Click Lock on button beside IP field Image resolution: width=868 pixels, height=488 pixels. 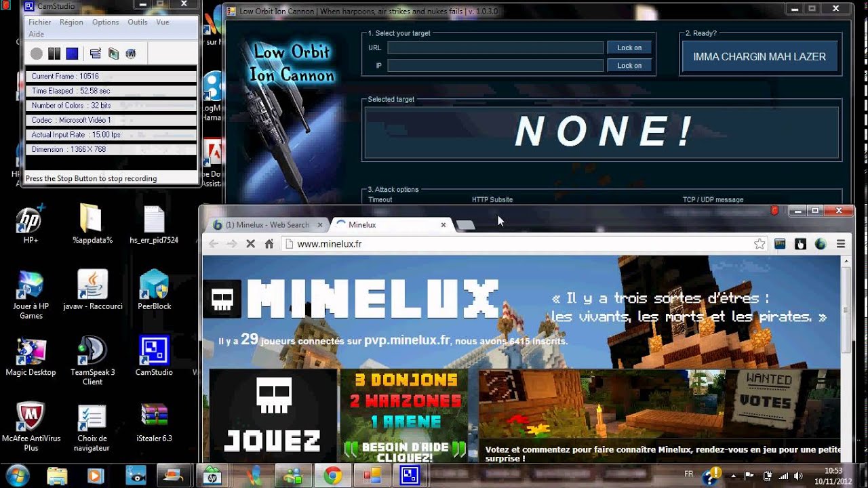pyautogui.click(x=629, y=66)
